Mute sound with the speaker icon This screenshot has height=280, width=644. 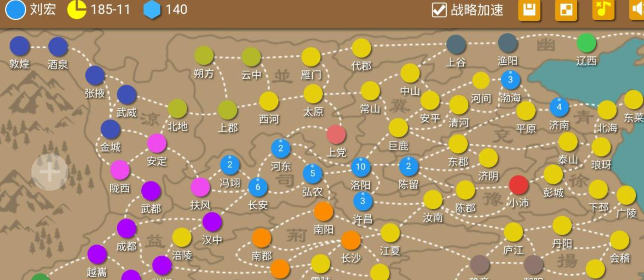pos(637,9)
